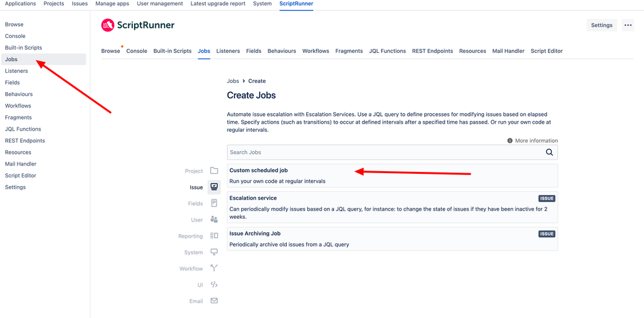Open the Settings button at top right
This screenshot has height=318, width=644.
pyautogui.click(x=601, y=25)
